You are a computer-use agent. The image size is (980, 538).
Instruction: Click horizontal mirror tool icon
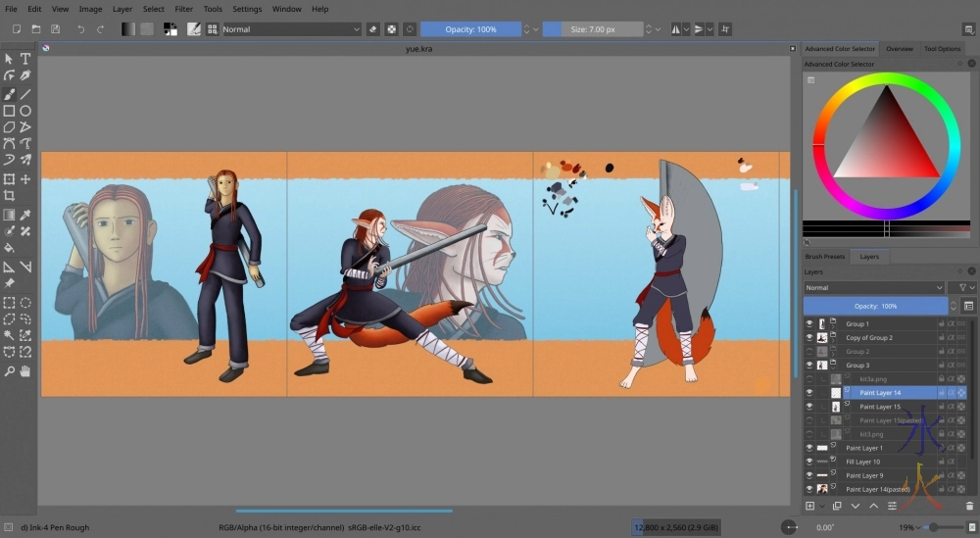tap(677, 29)
